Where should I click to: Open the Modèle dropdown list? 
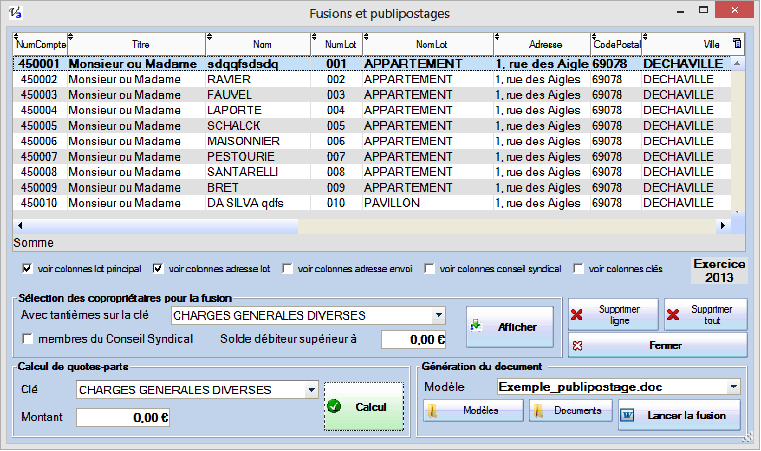click(x=733, y=387)
